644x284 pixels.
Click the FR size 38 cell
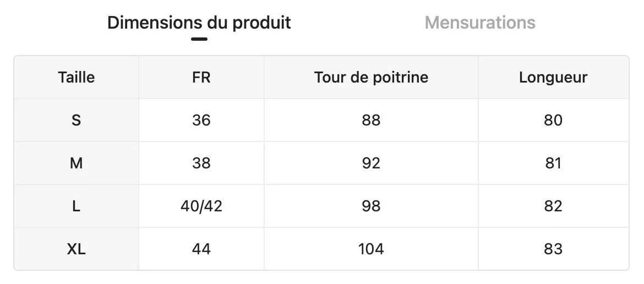201,163
